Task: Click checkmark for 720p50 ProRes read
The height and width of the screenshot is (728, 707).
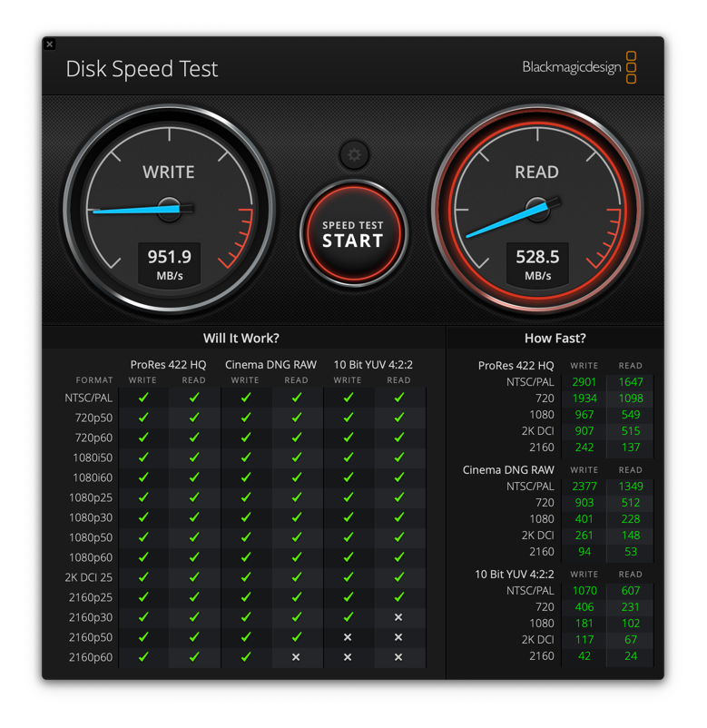Action: point(194,418)
